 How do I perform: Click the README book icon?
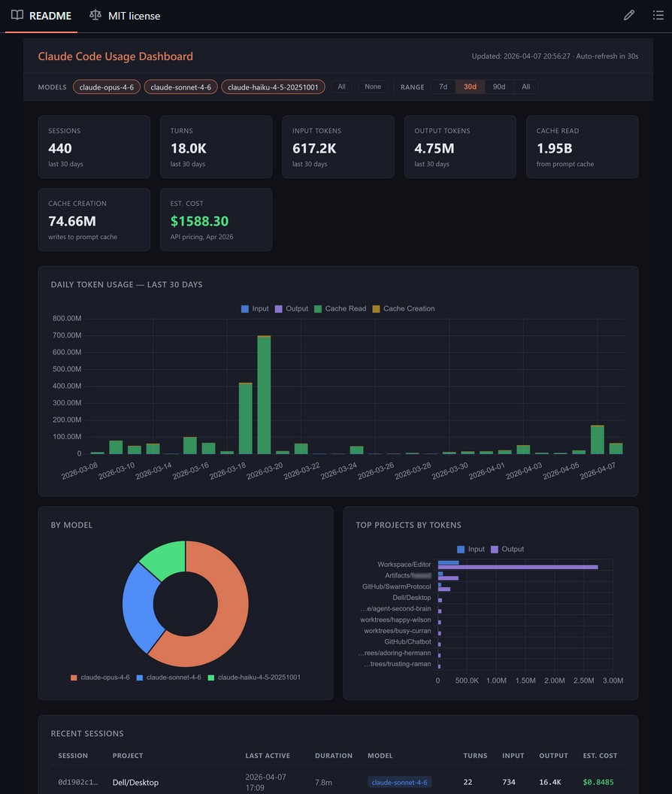(x=17, y=15)
